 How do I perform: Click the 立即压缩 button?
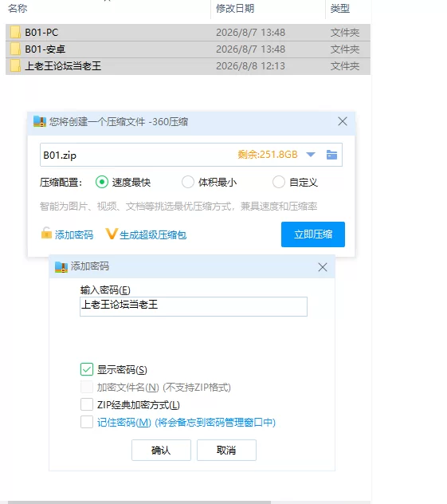point(313,234)
